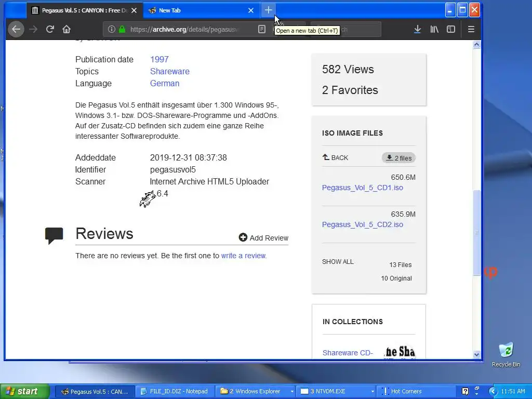Open the Shareware CD- collection link
Viewport: 532px width, 399px height.
(x=348, y=353)
